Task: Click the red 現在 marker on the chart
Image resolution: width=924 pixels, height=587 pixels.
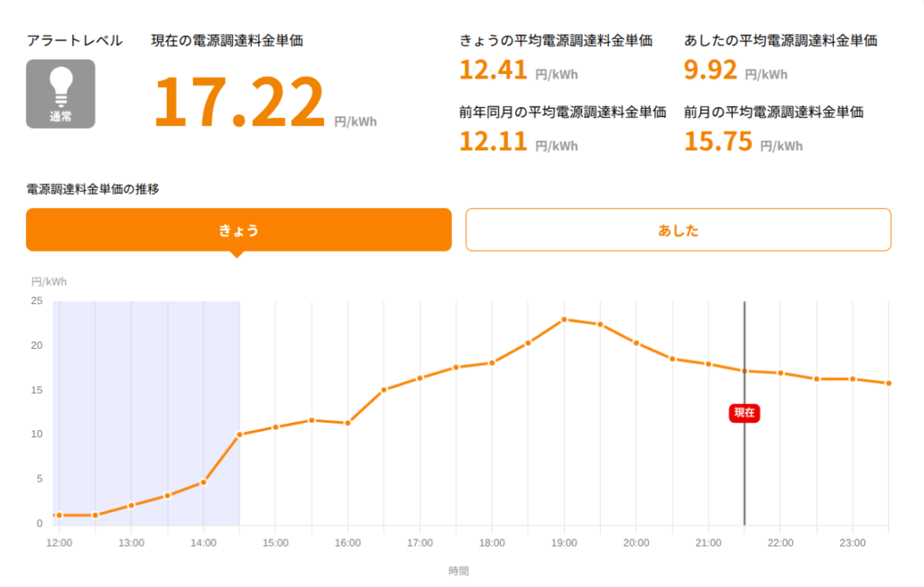Action: (744, 413)
